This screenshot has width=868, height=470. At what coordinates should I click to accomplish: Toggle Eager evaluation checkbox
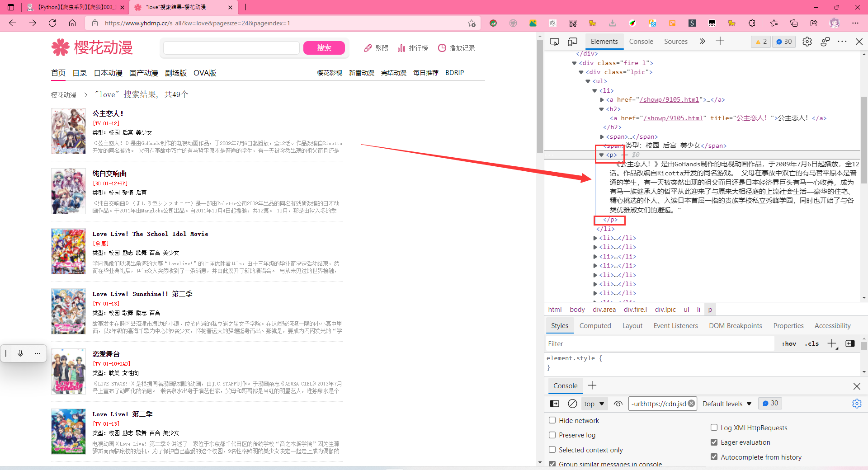point(714,442)
